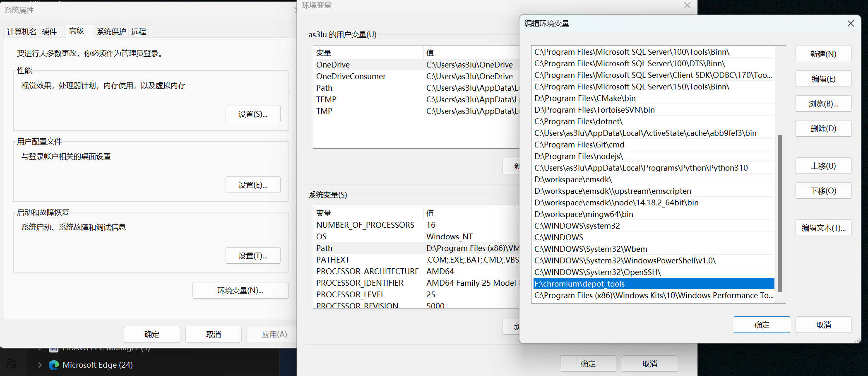868x376 pixels.
Task: Select Path in system variables list
Action: point(416,248)
